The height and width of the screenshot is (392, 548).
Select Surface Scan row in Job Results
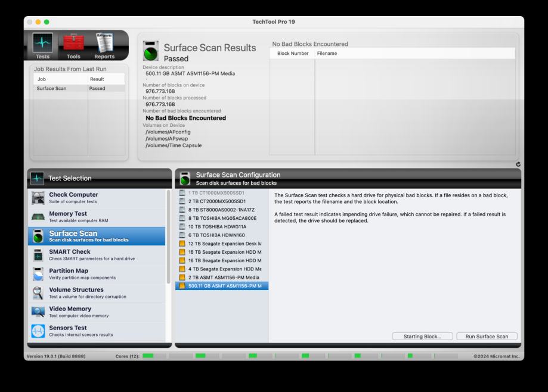(79, 89)
